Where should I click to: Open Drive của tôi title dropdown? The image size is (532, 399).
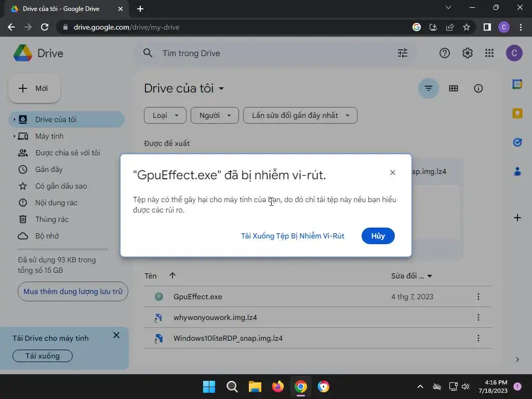point(184,88)
